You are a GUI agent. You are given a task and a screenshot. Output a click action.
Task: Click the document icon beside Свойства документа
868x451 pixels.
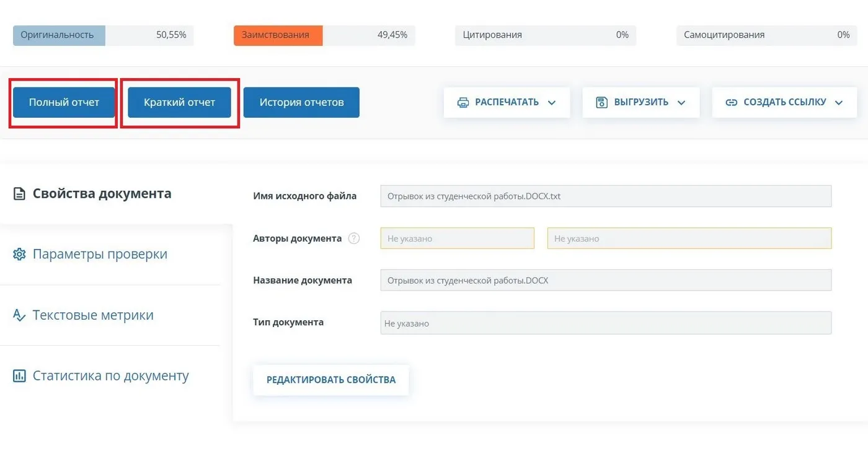[x=20, y=194]
